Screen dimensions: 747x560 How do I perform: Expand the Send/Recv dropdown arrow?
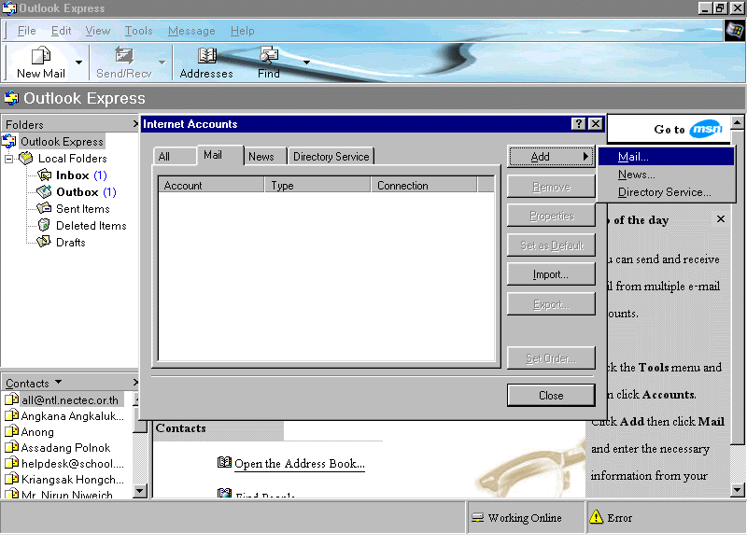coord(162,63)
